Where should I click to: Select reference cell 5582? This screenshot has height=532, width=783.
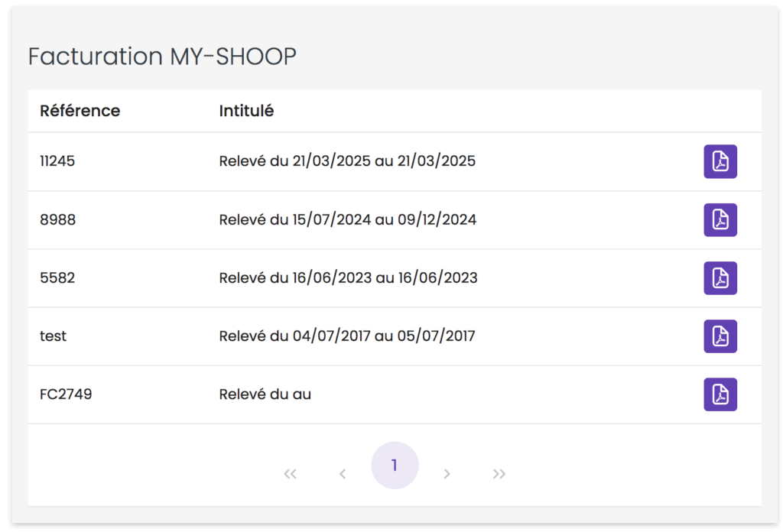pyautogui.click(x=57, y=278)
